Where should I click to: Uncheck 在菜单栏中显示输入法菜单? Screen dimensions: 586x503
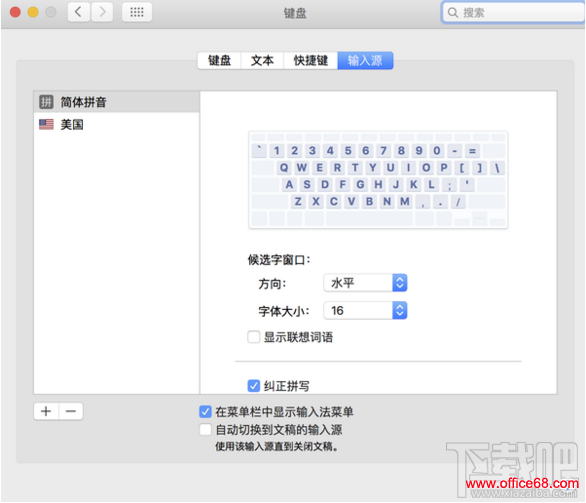pos(205,411)
